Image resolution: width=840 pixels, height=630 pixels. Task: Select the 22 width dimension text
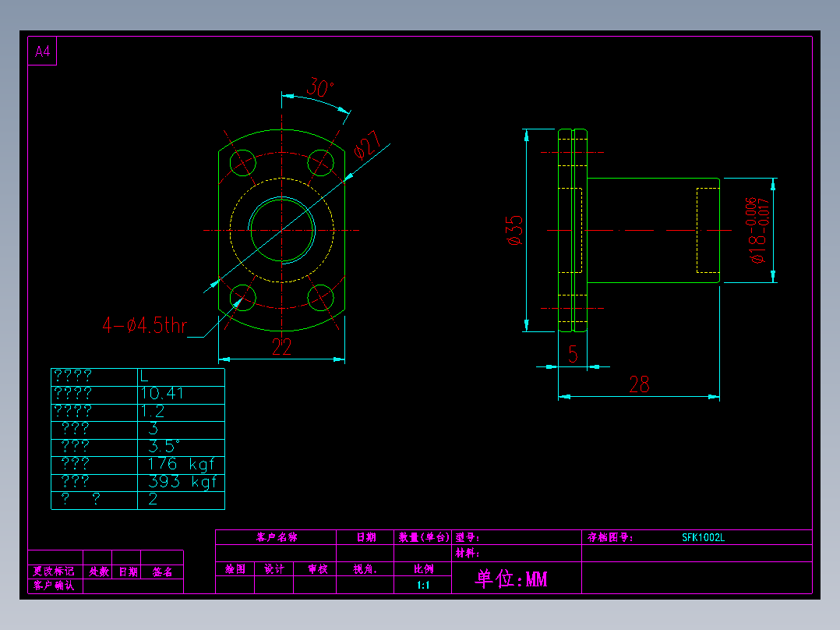pyautogui.click(x=282, y=347)
